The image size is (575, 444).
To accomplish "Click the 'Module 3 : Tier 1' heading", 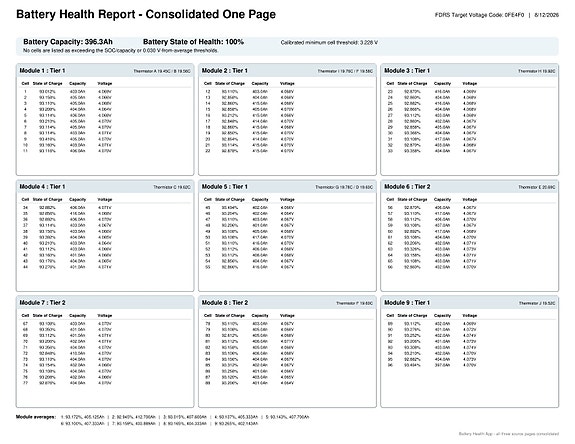I will click(x=407, y=70).
